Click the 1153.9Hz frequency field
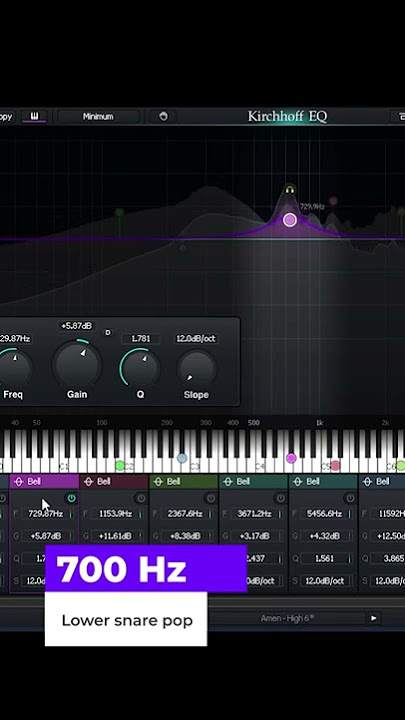405x720 pixels. 115,514
